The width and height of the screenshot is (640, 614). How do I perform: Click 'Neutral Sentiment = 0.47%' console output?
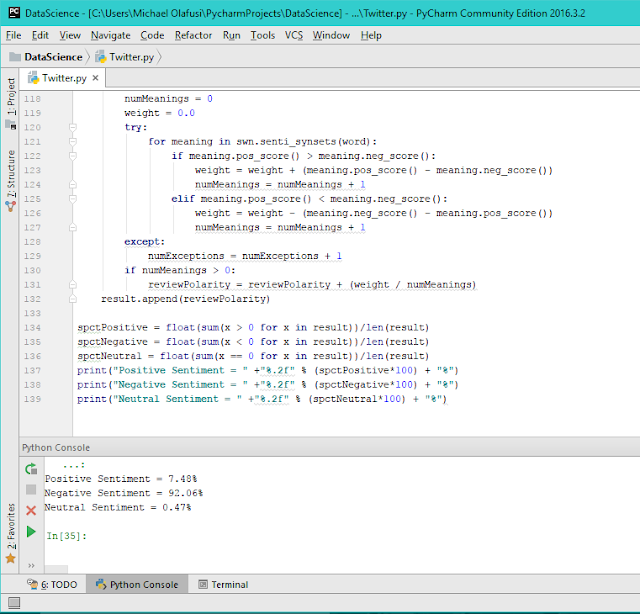coord(118,507)
